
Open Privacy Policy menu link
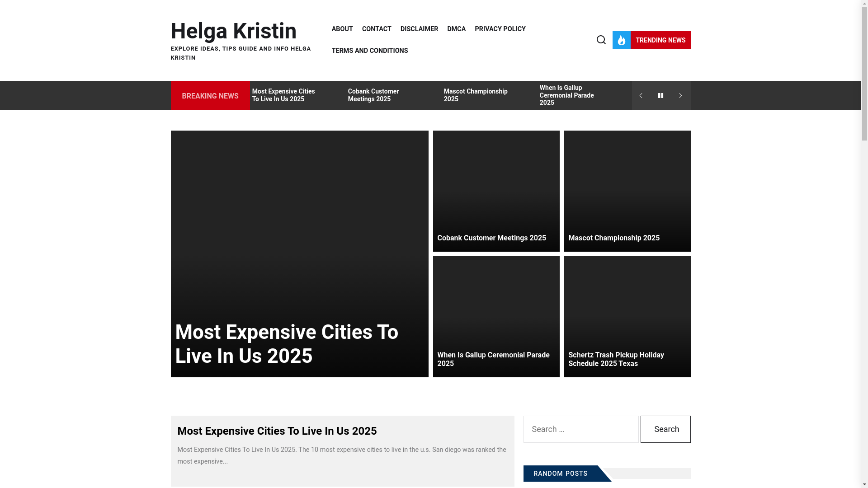(500, 29)
